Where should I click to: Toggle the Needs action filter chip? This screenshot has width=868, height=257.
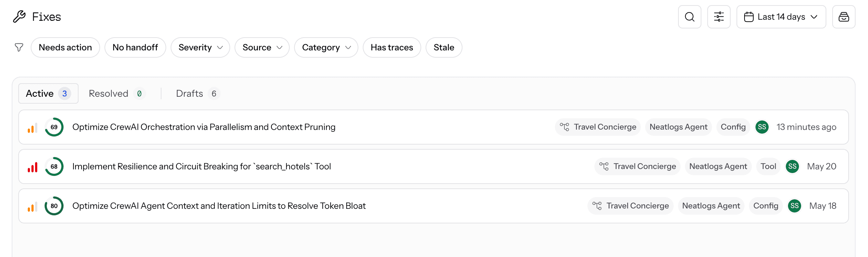[65, 47]
